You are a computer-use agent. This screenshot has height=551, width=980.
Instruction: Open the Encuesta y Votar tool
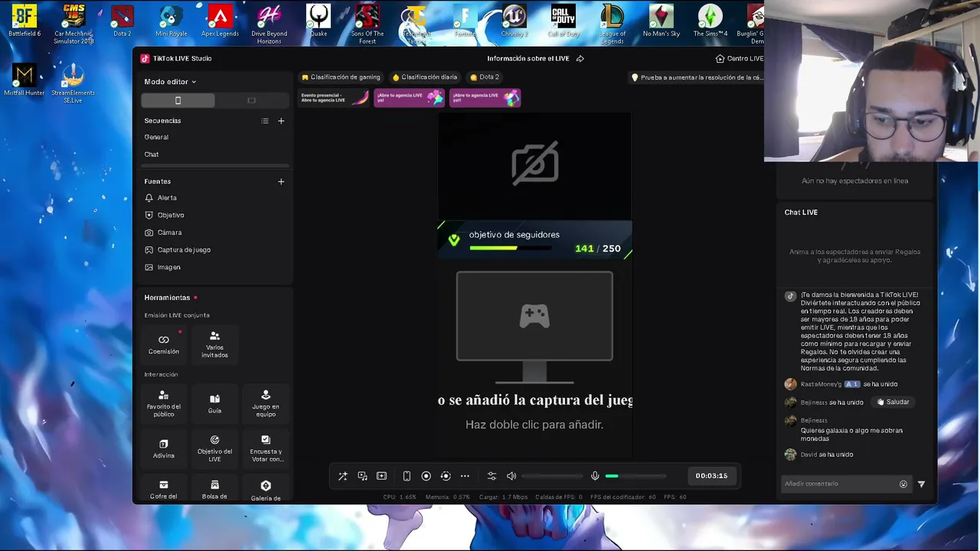tap(266, 448)
